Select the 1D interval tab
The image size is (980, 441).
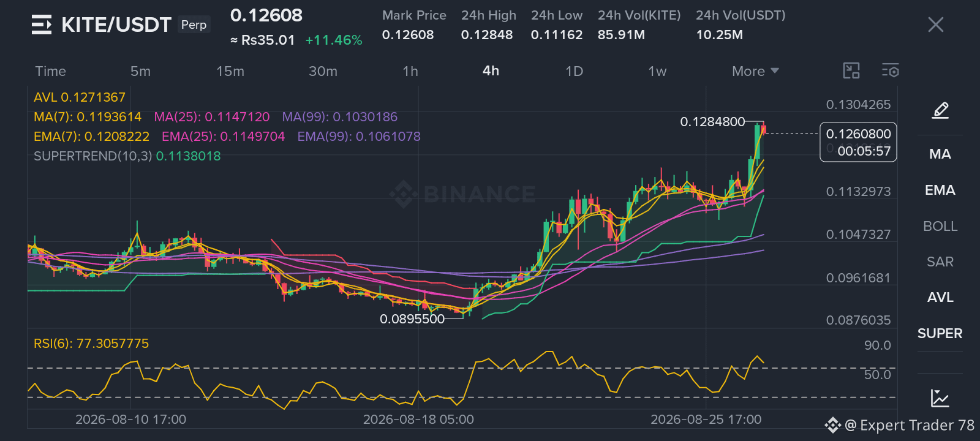[574, 71]
